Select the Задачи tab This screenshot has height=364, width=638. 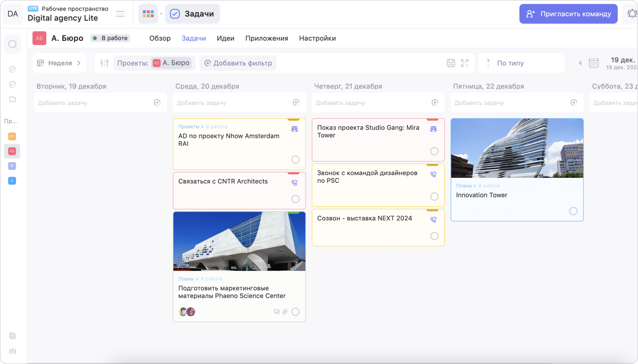point(194,38)
